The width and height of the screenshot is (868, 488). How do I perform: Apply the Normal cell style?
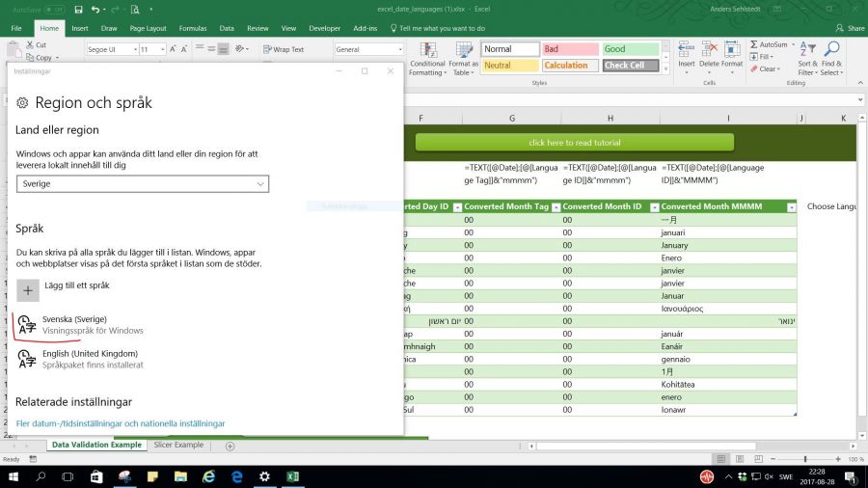tap(510, 49)
